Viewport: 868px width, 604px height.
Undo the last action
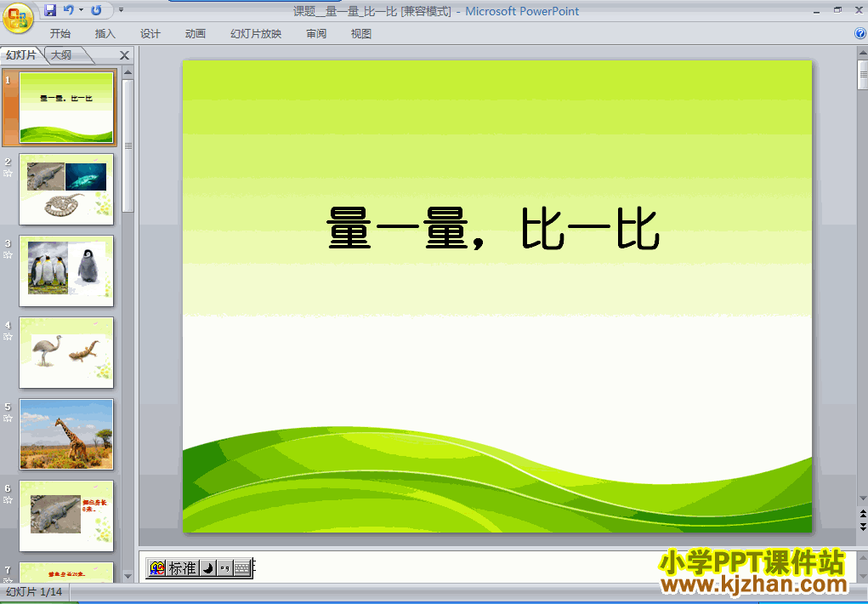(x=68, y=10)
